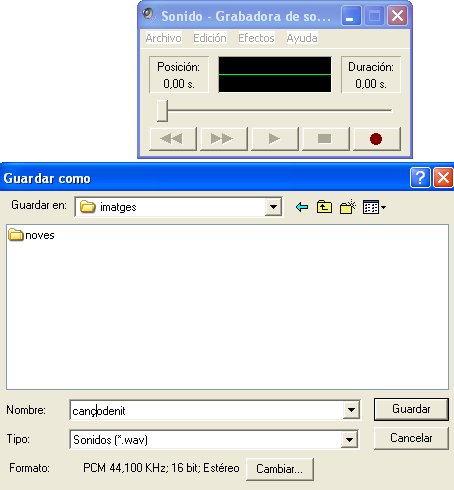Click the Play button in Sound Recorder
Viewport: 454px width, 490px height.
(275, 139)
